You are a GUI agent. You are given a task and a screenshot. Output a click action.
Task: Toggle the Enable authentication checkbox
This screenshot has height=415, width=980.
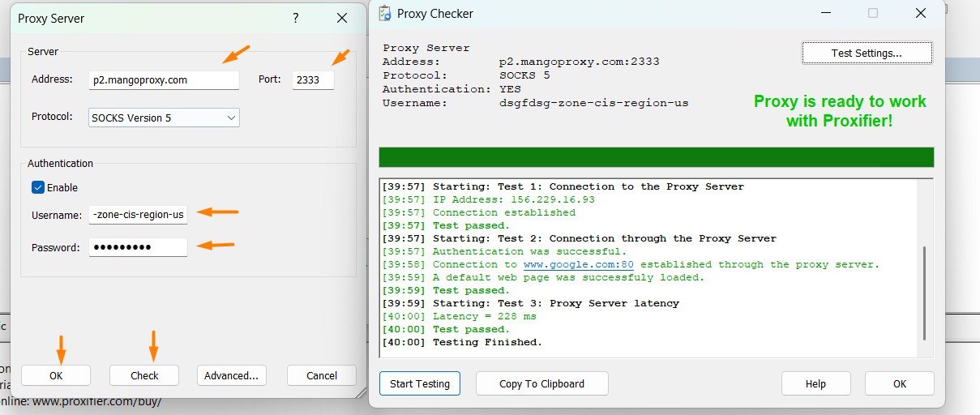[38, 187]
